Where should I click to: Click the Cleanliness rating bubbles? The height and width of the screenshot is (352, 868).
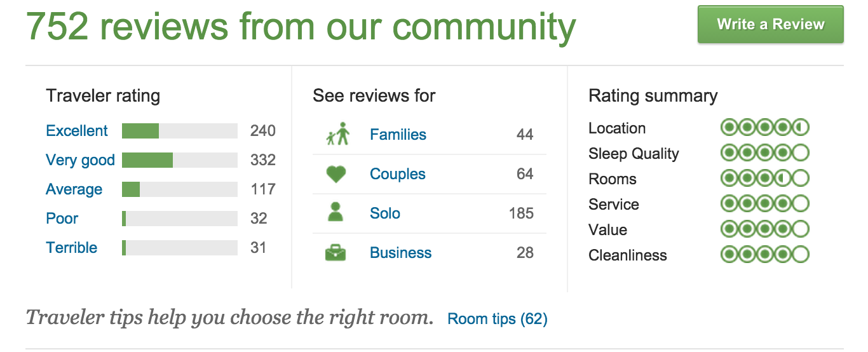coord(764,255)
